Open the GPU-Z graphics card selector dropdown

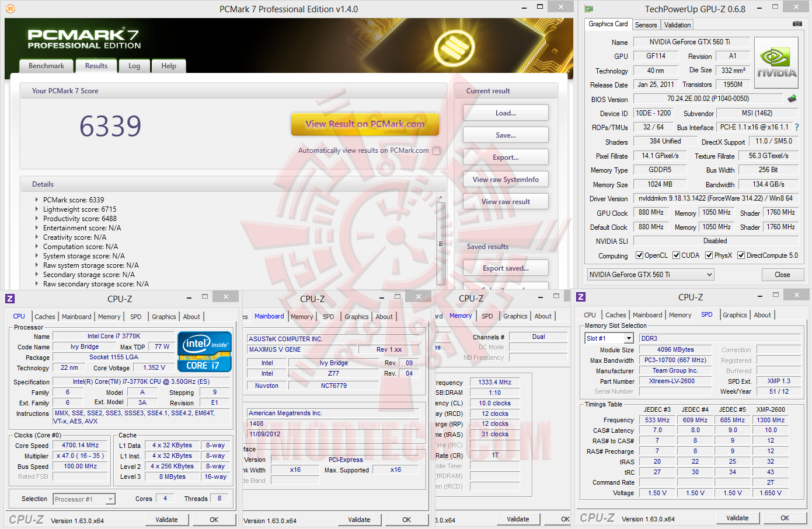coord(650,275)
